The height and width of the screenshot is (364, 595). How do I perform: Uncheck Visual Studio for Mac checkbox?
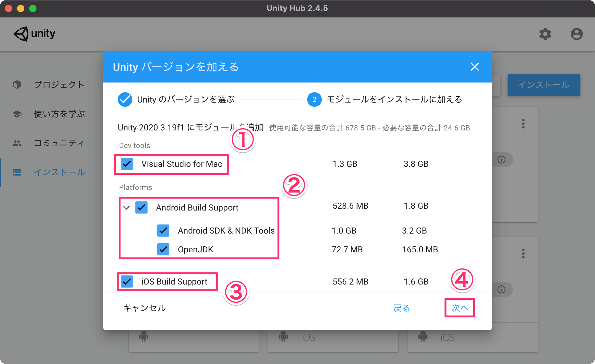[x=127, y=164]
